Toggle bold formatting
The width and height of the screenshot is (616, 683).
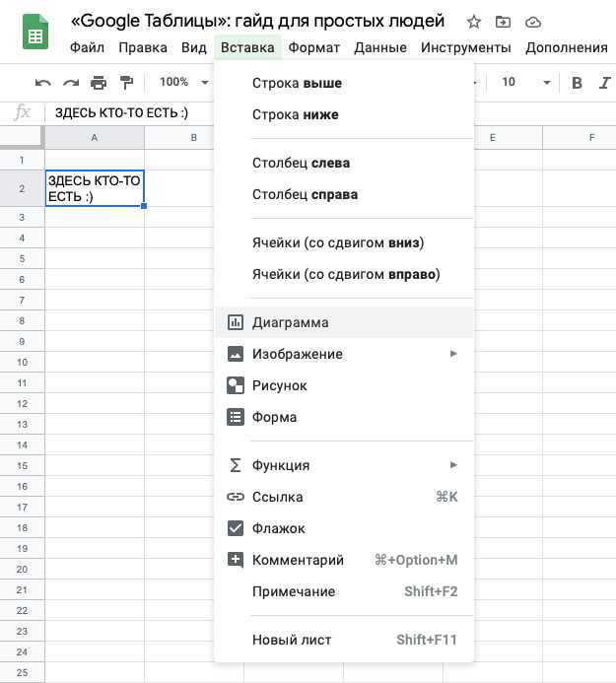(x=577, y=83)
